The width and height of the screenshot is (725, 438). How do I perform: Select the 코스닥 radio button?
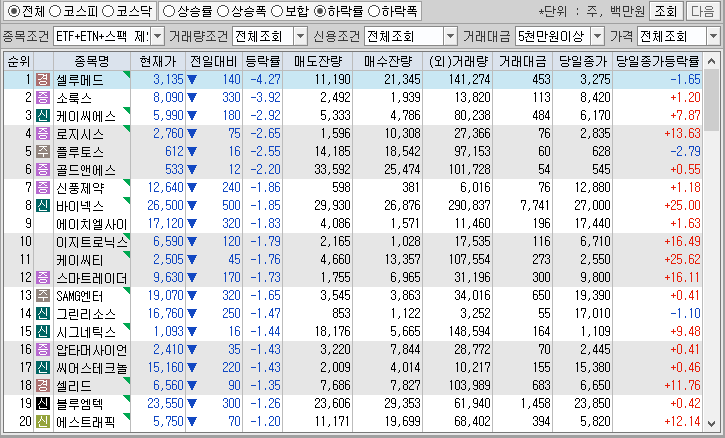click(x=108, y=11)
